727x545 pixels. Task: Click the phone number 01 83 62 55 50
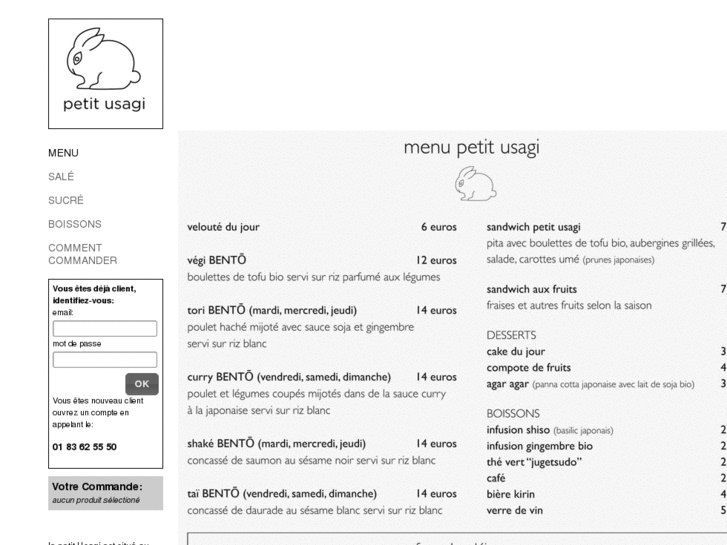84,447
